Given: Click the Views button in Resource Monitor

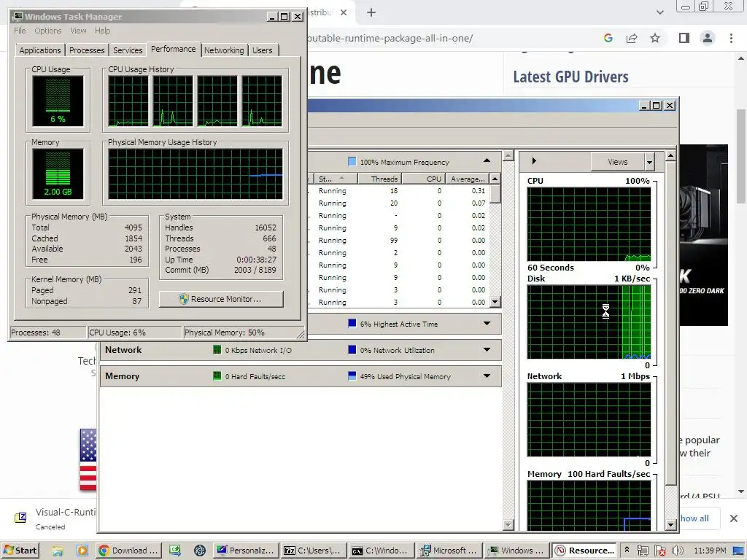Looking at the screenshot, I should [x=618, y=162].
